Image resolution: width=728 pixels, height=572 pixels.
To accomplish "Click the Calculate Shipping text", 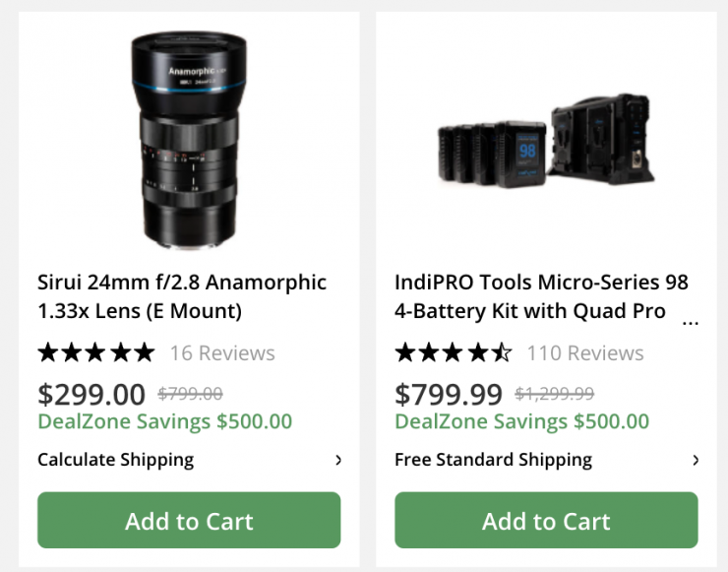I will coord(116,460).
